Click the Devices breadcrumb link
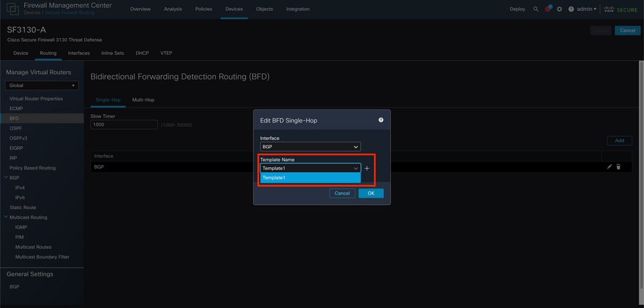The height and width of the screenshot is (308, 644). 32,13
